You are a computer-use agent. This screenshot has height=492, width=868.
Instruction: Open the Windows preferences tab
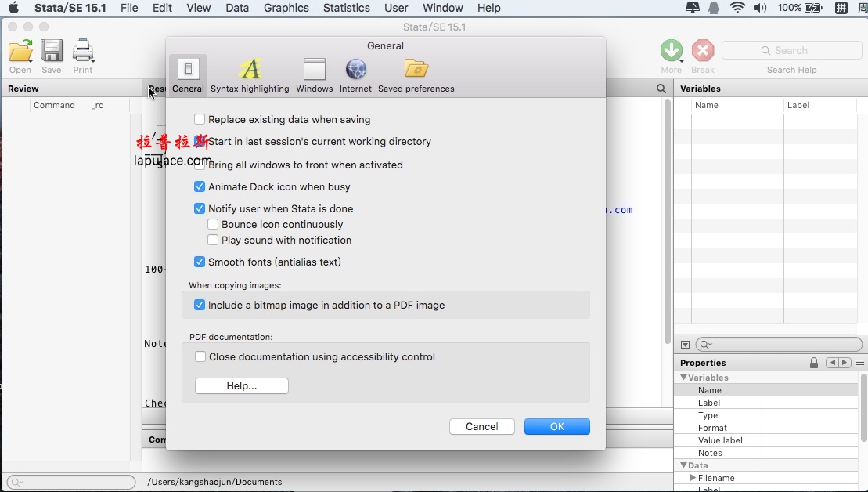point(315,75)
